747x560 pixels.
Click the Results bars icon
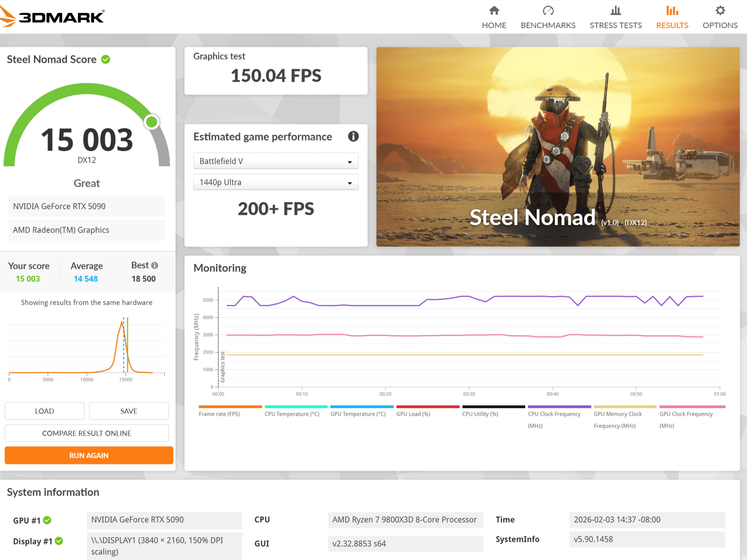[672, 11]
